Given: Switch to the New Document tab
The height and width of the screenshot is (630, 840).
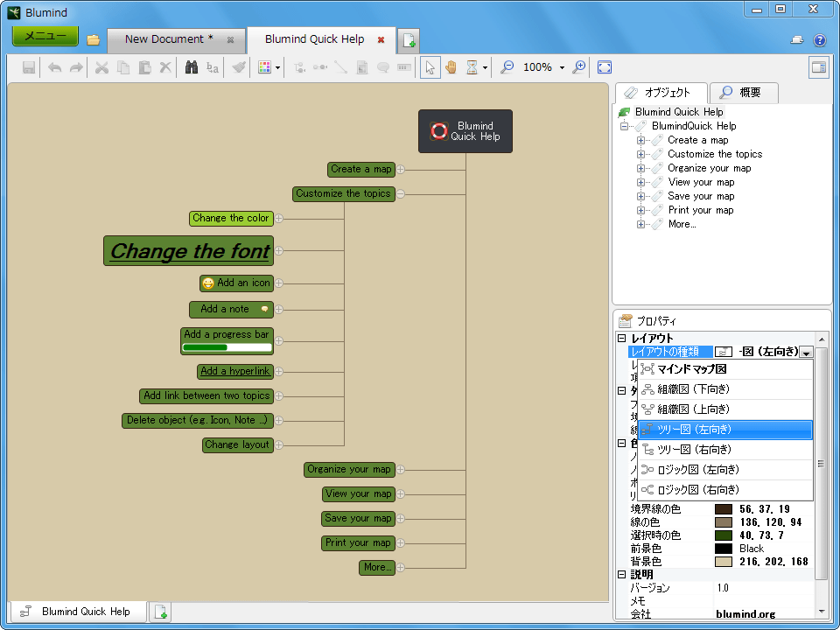Looking at the screenshot, I should (x=169, y=39).
